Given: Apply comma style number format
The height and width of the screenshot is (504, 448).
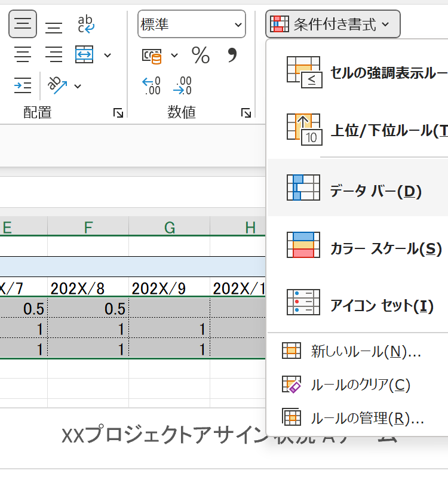Looking at the screenshot, I should point(232,55).
